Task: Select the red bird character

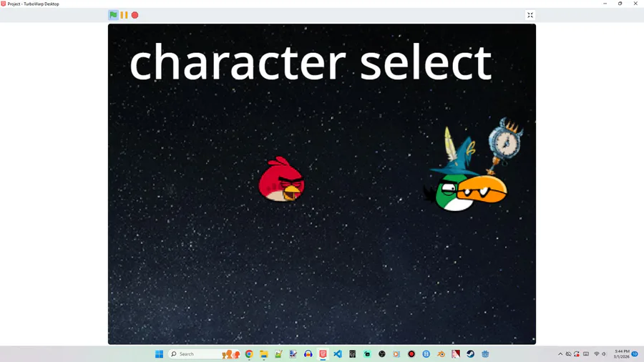Action: 281,180
